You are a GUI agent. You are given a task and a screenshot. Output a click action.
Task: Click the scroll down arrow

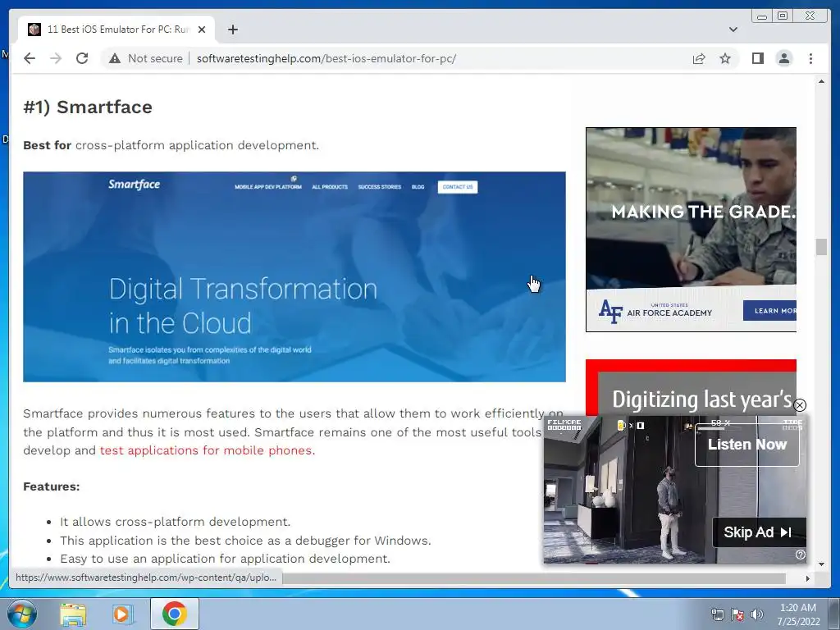click(821, 564)
